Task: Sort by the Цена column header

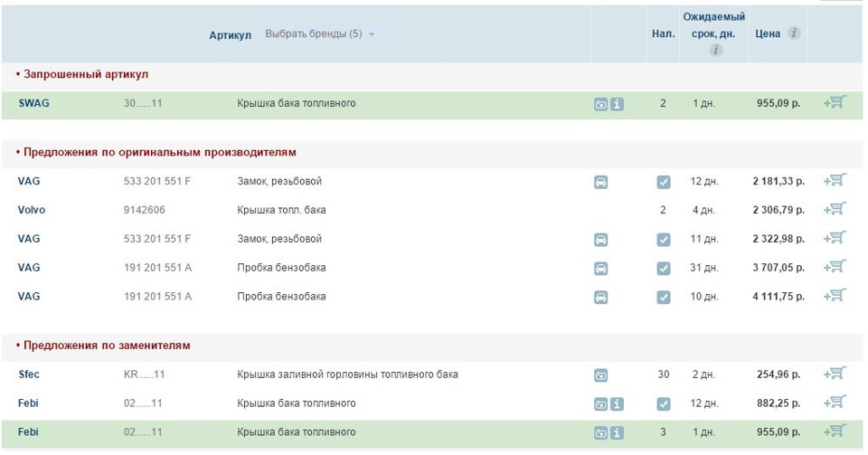Action: [768, 34]
